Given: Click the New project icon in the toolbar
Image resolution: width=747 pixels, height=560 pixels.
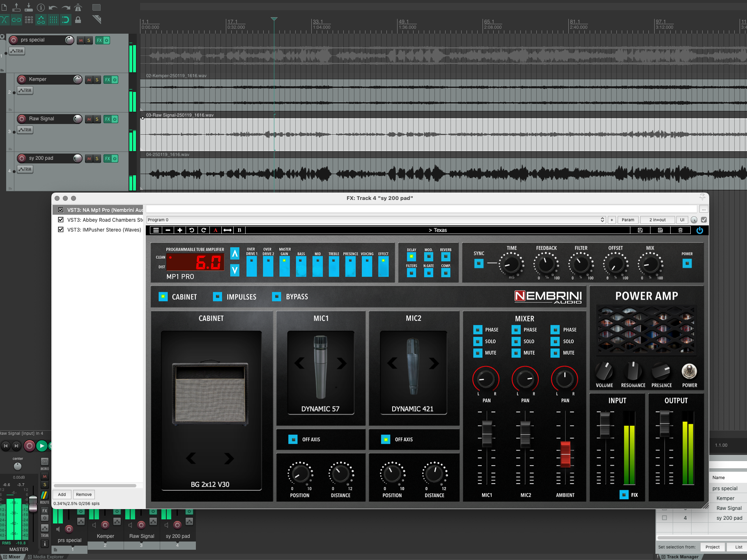Looking at the screenshot, I should [x=4, y=7].
